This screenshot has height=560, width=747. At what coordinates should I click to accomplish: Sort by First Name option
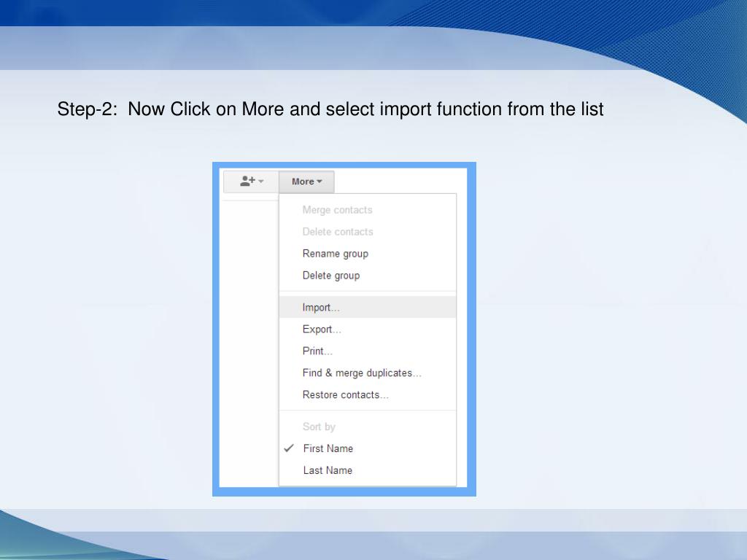point(368,448)
